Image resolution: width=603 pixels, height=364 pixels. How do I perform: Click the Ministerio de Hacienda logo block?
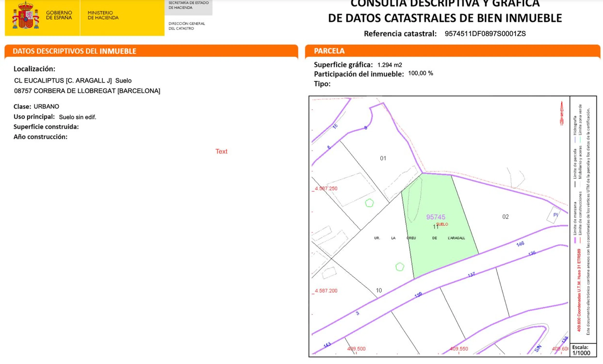pos(103,15)
